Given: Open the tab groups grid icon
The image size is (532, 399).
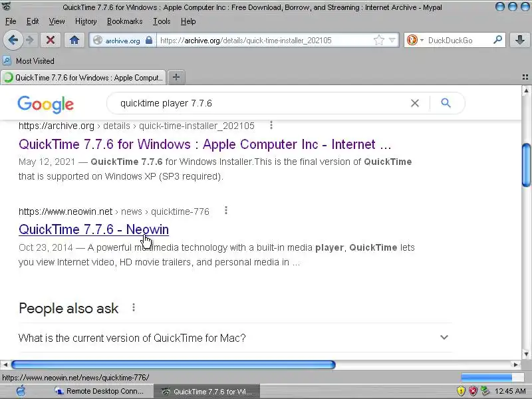Looking at the screenshot, I should [x=525, y=77].
